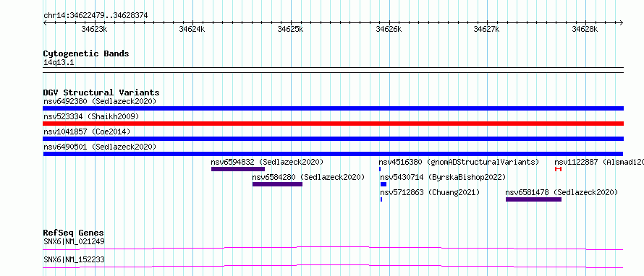Select the red nsv523334 Shaikh2009 variant bar
644x276 pixels.
coord(333,124)
